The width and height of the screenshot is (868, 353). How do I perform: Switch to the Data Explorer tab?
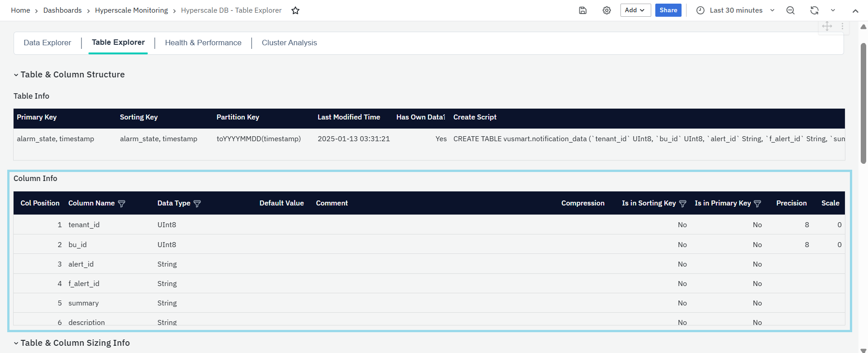[48, 43]
